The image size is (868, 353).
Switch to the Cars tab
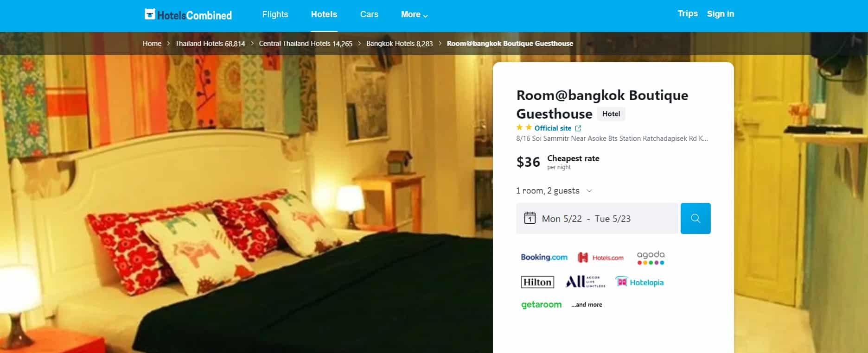coord(369,14)
